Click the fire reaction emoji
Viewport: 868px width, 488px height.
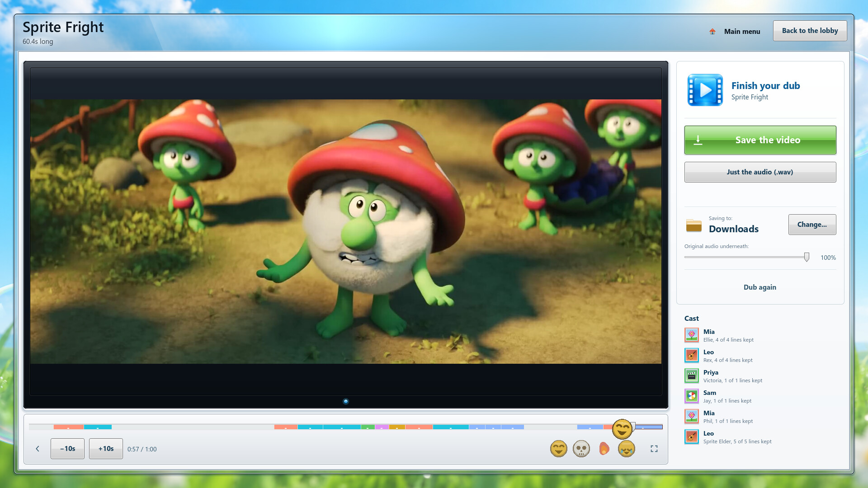(604, 449)
